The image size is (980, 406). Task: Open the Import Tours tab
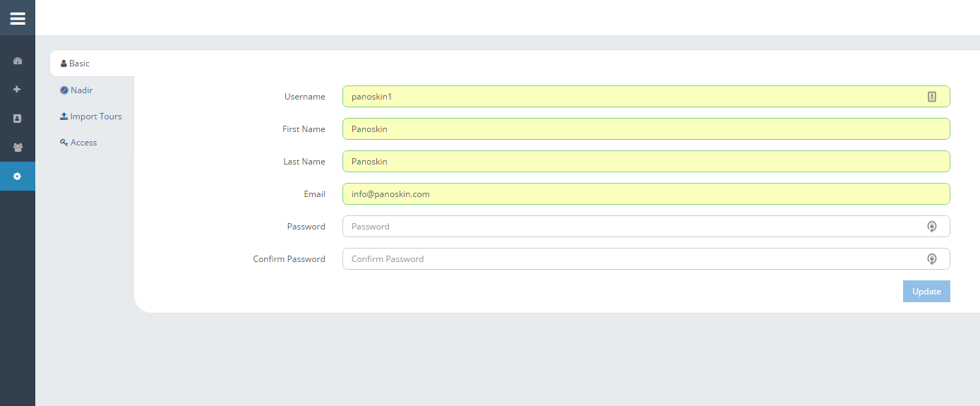click(x=92, y=117)
